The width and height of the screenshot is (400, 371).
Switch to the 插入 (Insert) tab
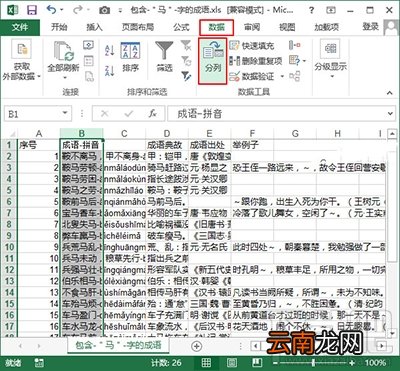point(94,27)
